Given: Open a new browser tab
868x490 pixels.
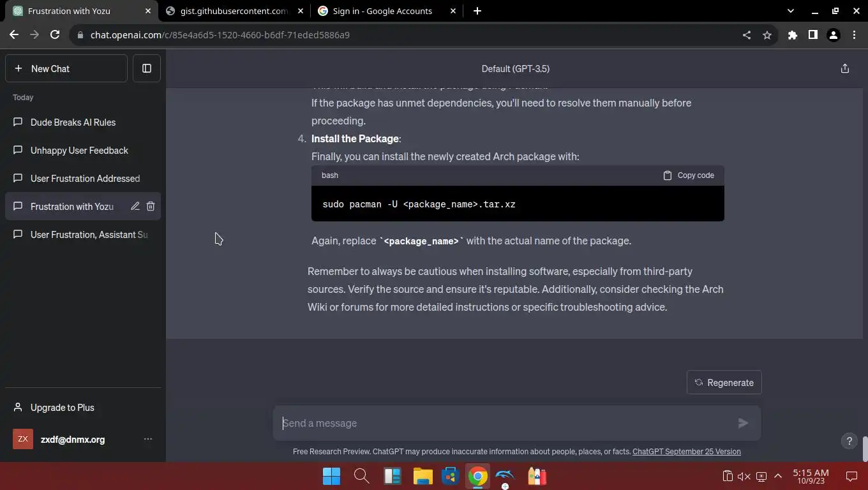Looking at the screenshot, I should 477,11.
